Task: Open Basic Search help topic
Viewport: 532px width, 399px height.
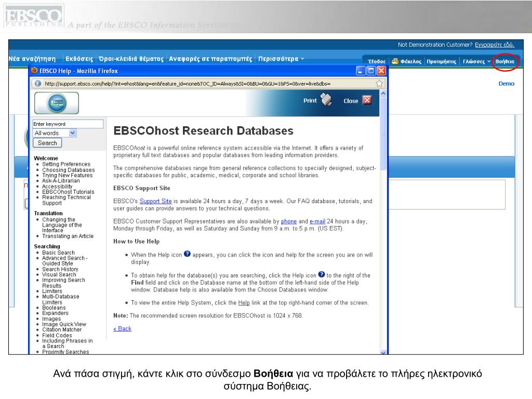Action: coord(58,253)
